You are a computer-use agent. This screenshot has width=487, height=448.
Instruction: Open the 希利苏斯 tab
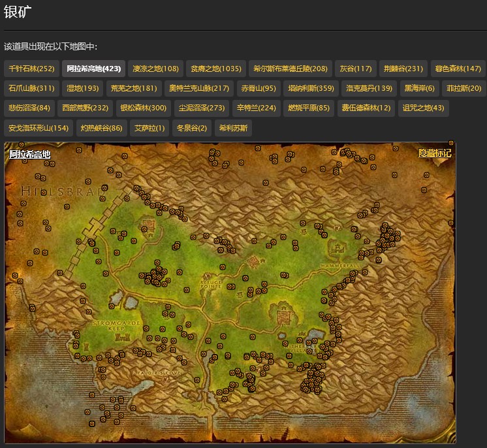pyautogui.click(x=233, y=128)
